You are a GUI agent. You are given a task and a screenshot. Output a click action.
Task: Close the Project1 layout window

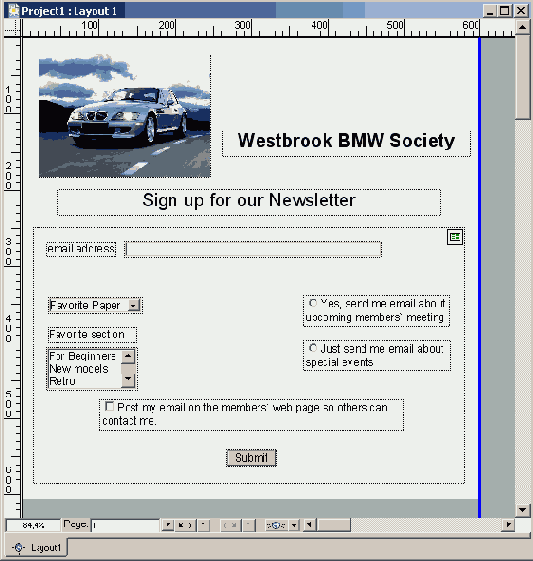[x=520, y=11]
